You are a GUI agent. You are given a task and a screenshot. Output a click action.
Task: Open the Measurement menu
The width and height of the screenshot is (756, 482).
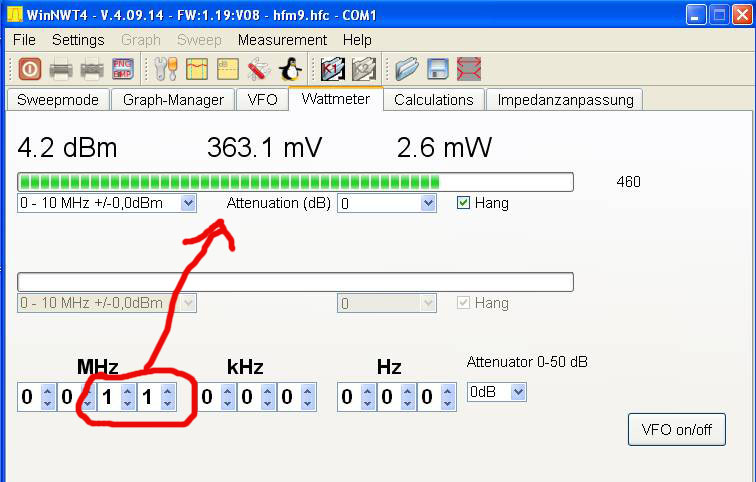coord(282,40)
